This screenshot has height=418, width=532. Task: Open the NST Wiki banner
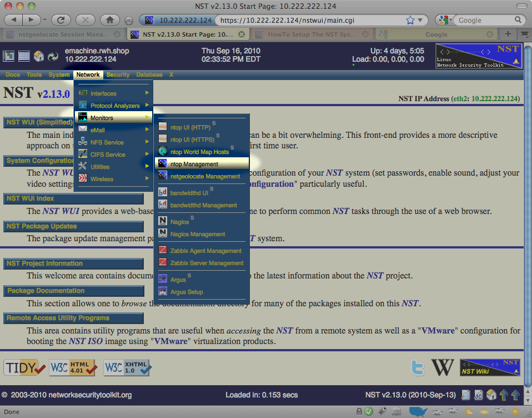[490, 367]
